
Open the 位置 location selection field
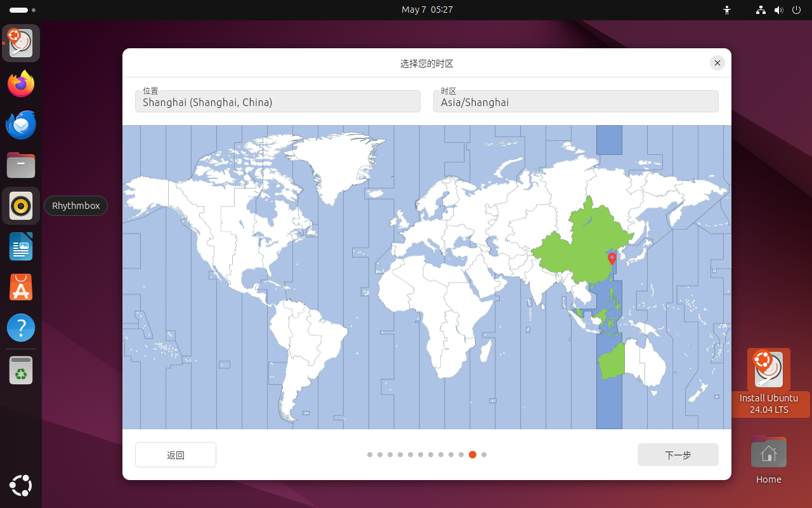pos(277,101)
